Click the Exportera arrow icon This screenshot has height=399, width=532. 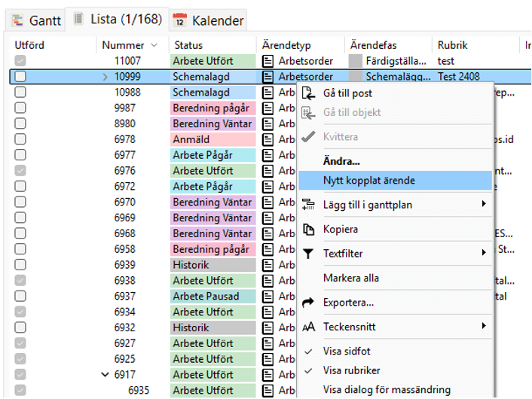click(308, 303)
